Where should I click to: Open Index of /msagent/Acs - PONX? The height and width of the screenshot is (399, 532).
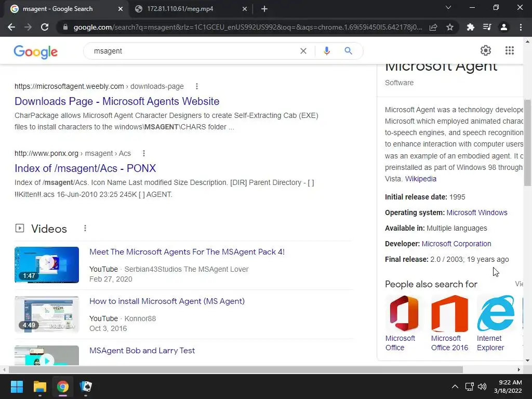[x=85, y=168]
